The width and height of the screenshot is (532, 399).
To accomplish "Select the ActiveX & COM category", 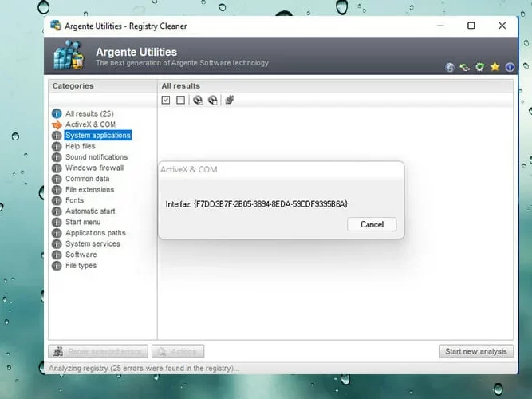I will pyautogui.click(x=90, y=124).
